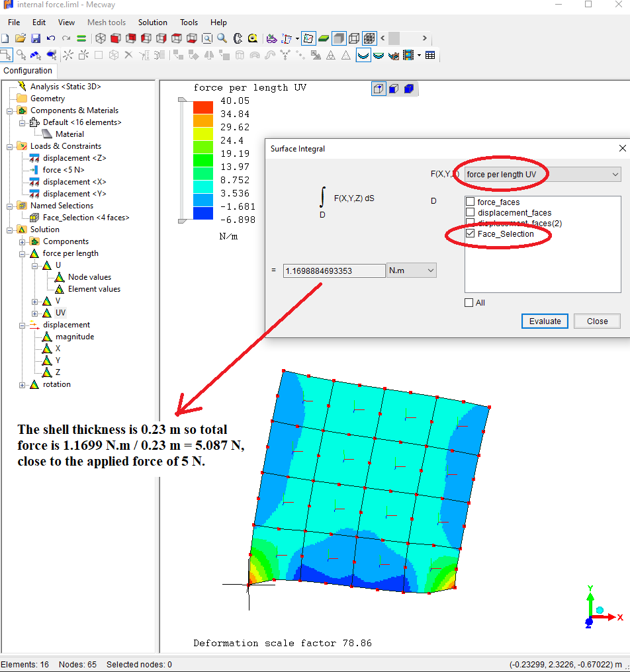The height and width of the screenshot is (672, 630).
Task: Click the zoom-to-fit magnifier icon
Action: pos(206,38)
